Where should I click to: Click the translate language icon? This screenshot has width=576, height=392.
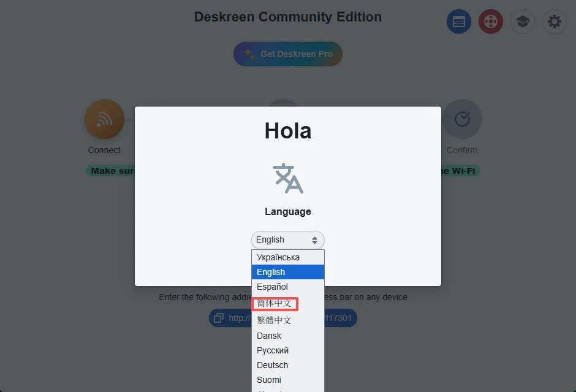288,178
